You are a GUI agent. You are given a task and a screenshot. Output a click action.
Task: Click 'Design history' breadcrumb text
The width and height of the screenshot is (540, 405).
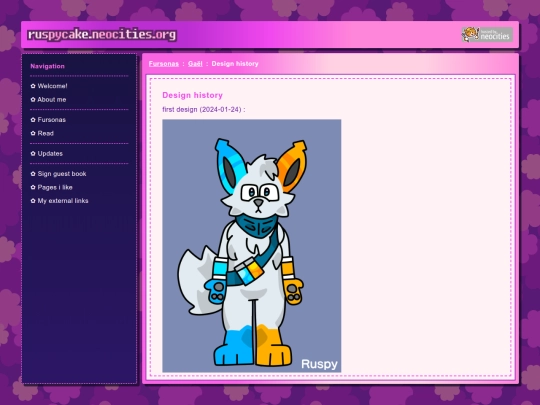pyautogui.click(x=235, y=64)
